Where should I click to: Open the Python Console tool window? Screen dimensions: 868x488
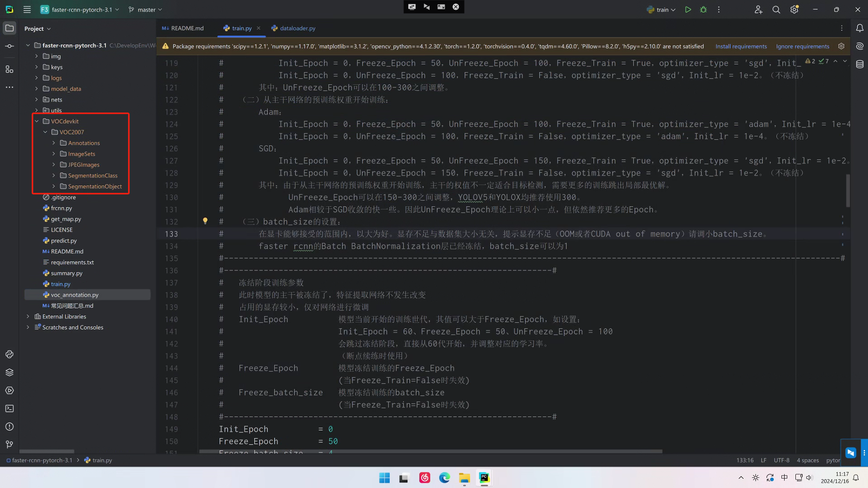[x=9, y=354]
